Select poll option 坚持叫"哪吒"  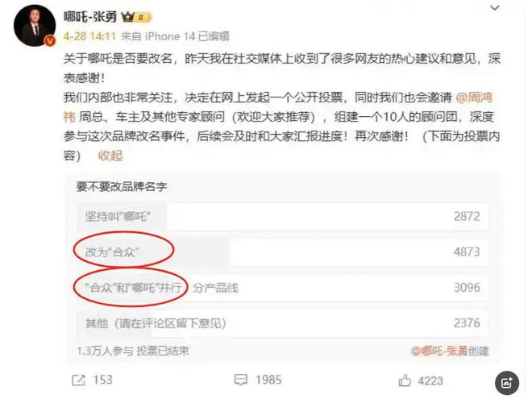pos(283,216)
